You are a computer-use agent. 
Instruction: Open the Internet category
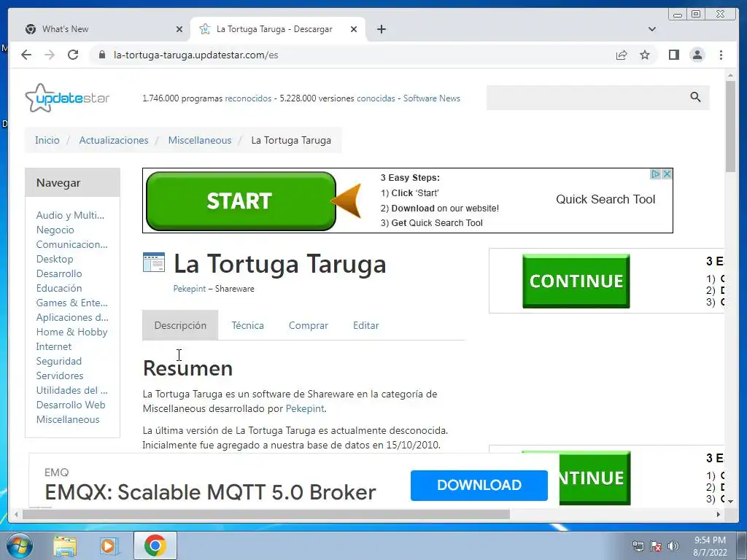53,346
